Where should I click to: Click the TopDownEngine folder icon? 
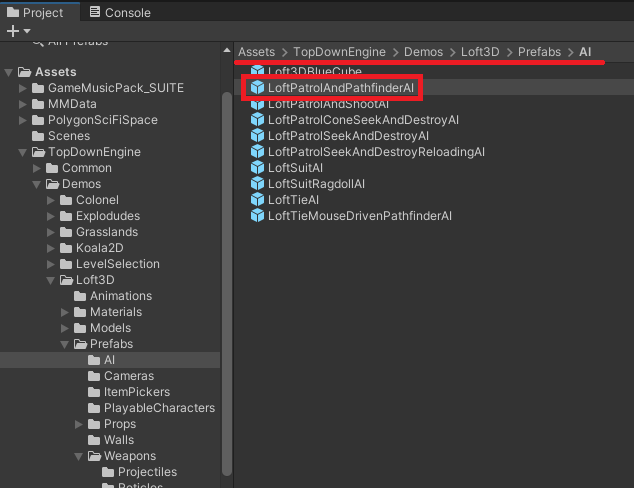(x=38, y=152)
